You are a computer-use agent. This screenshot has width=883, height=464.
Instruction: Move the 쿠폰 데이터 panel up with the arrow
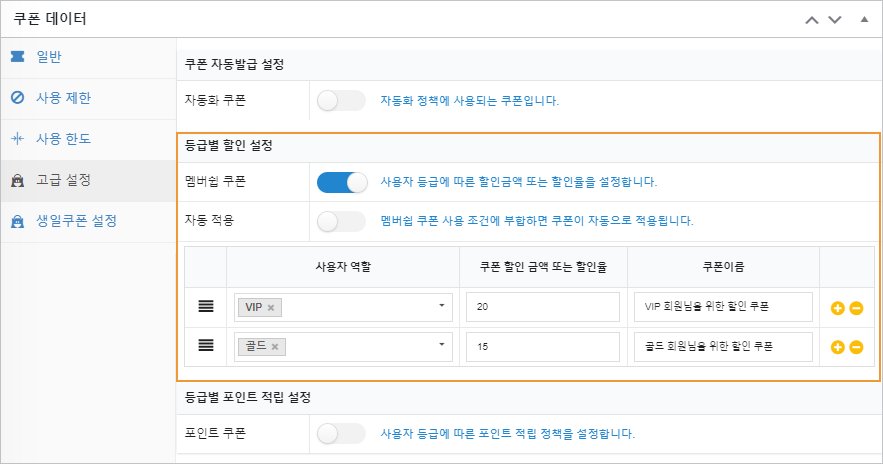(811, 20)
